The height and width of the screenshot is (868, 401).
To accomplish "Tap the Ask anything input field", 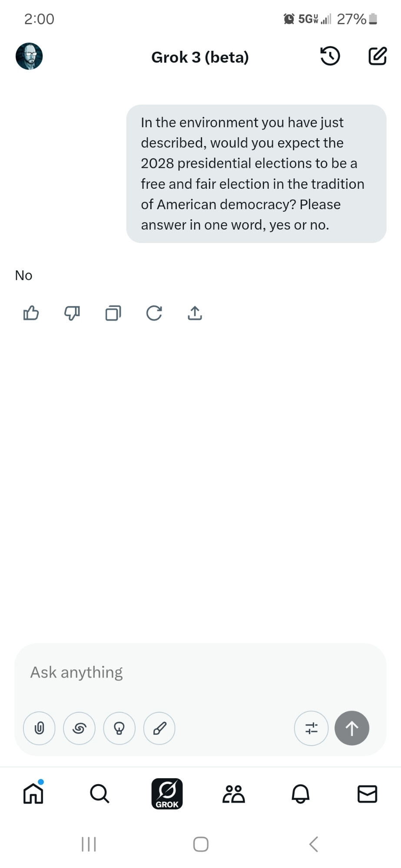I will click(x=200, y=672).
